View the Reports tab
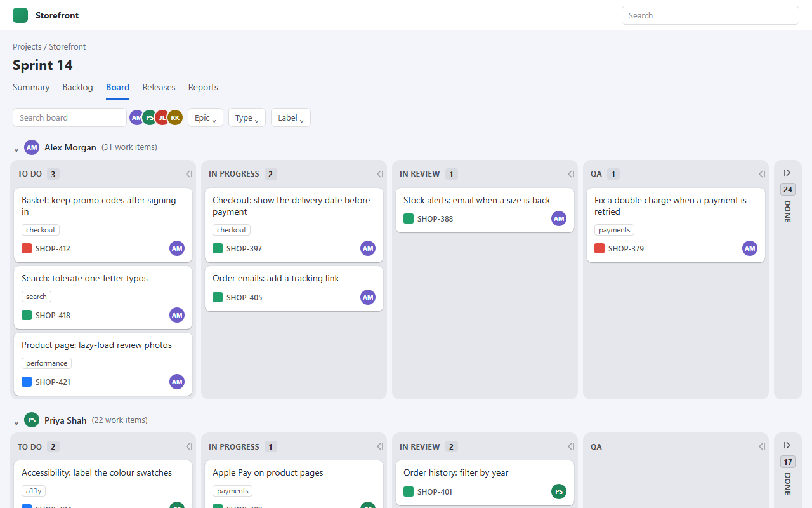Screen dimensions: 812x508 click(x=203, y=88)
